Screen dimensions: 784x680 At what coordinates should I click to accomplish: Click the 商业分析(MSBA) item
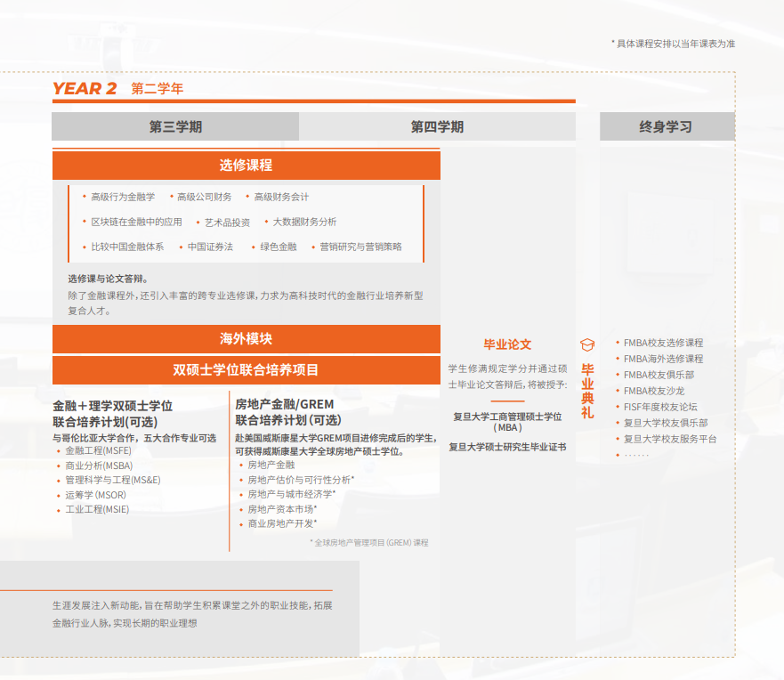[x=99, y=466]
